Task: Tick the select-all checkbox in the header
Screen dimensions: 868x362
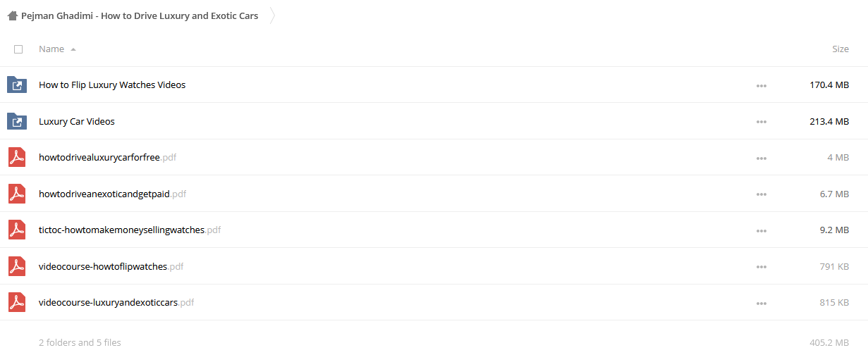Action: (x=18, y=49)
